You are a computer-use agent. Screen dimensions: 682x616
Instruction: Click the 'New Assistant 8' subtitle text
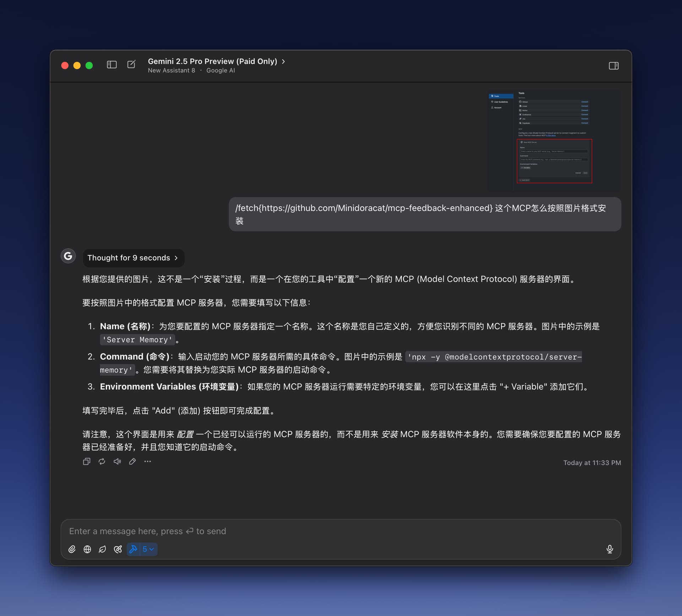point(172,70)
